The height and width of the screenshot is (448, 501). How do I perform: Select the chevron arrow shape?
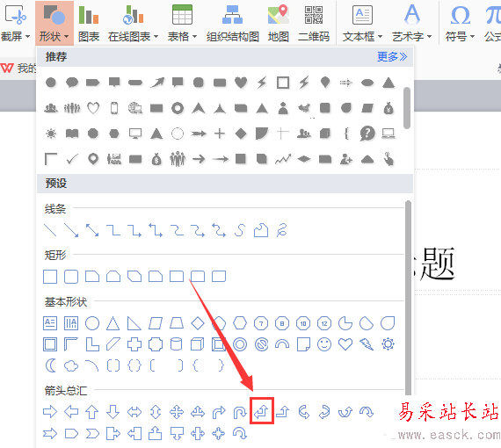click(92, 433)
